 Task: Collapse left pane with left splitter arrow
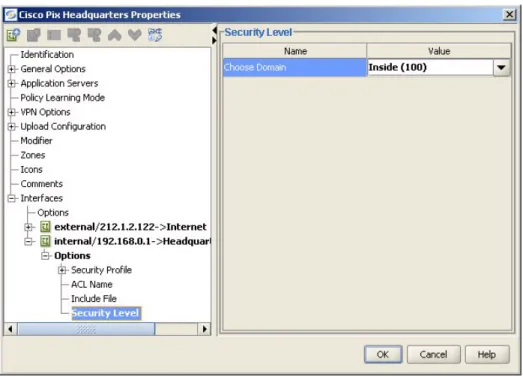tap(214, 31)
